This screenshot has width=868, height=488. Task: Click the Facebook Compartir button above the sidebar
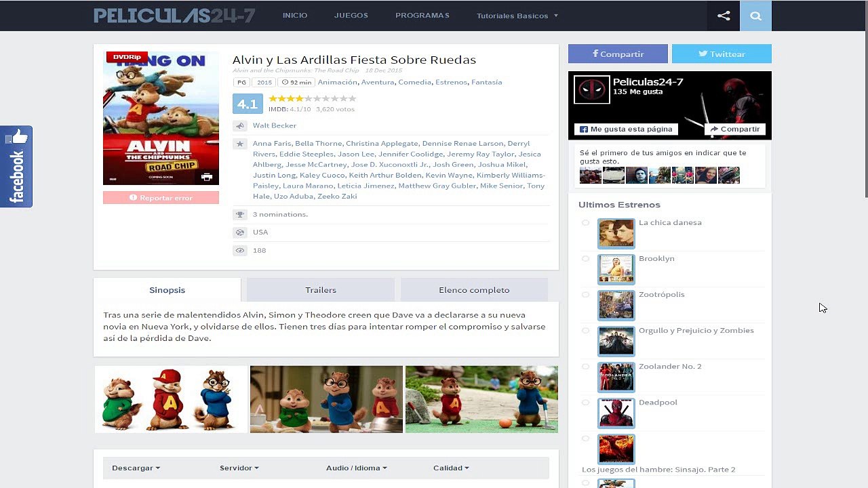[x=618, y=54]
